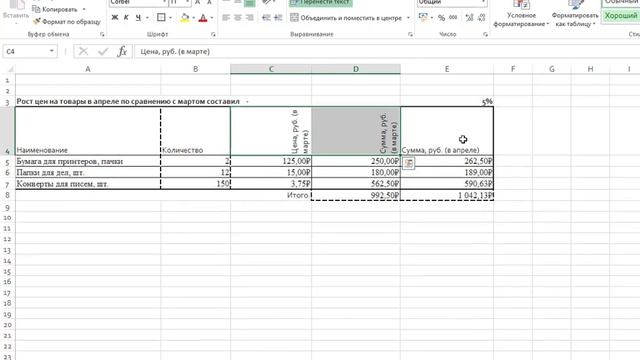Viewport: 640px width, 360px height.
Task: Select cell "Бумага для принтеров, пачки"
Action: 88,161
